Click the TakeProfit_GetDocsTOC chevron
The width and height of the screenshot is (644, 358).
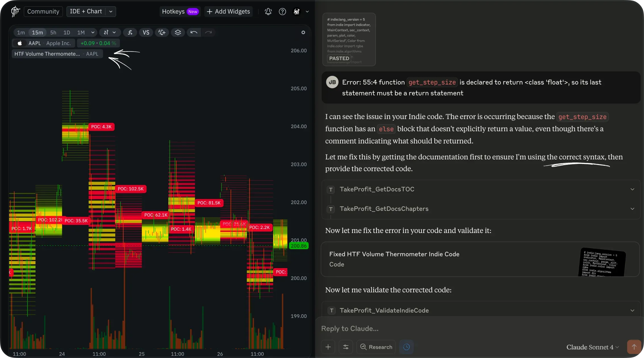tap(632, 189)
